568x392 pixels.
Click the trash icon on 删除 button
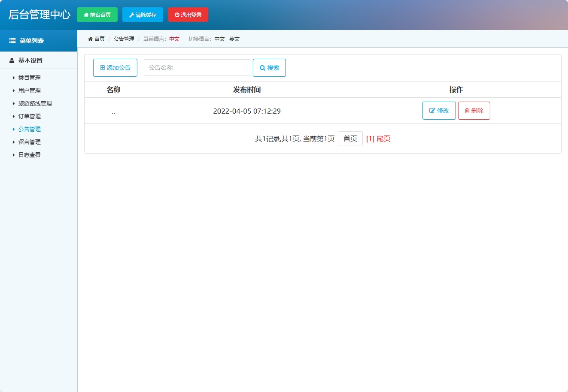coord(467,110)
